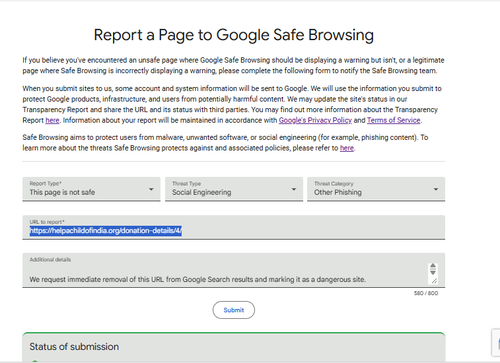Open Google's Privacy Policy link
The image size is (500, 363).
[x=315, y=120]
